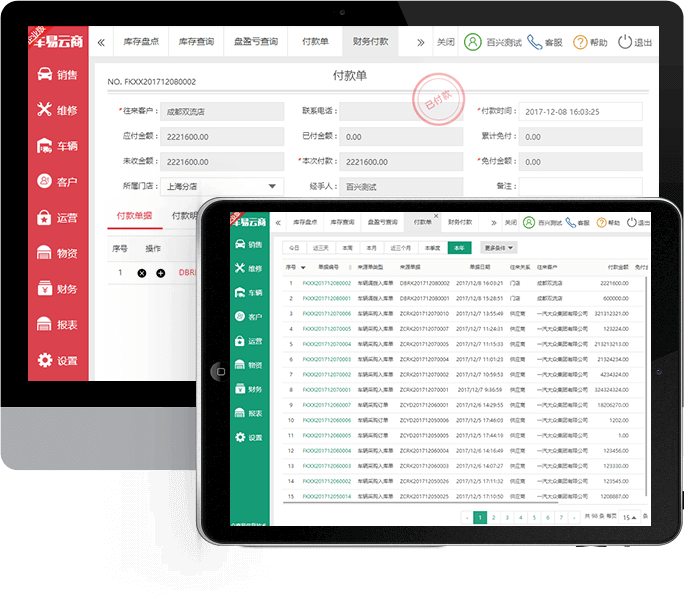Image resolution: width=684 pixels, height=604 pixels.
Task: Switch to the 财务付款 tab in desktop window
Action: coord(370,43)
